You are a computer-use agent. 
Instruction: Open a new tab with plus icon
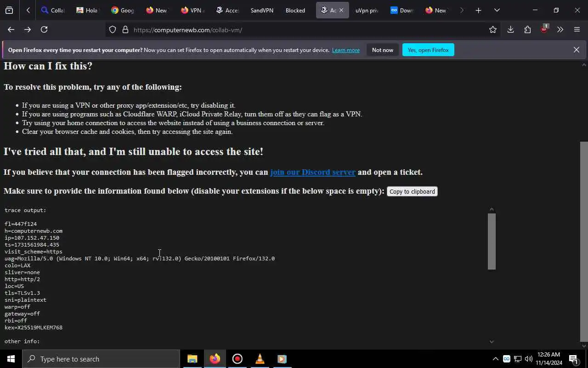pyautogui.click(x=478, y=10)
